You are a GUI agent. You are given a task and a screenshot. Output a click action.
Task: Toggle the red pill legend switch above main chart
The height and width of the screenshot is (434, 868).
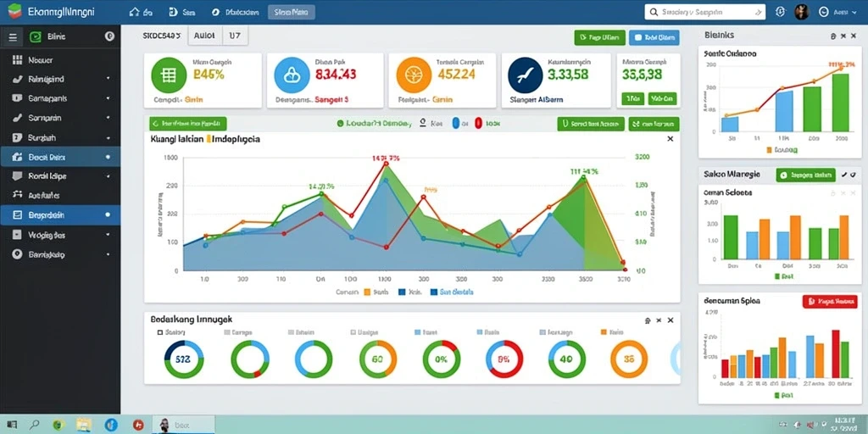(x=478, y=124)
